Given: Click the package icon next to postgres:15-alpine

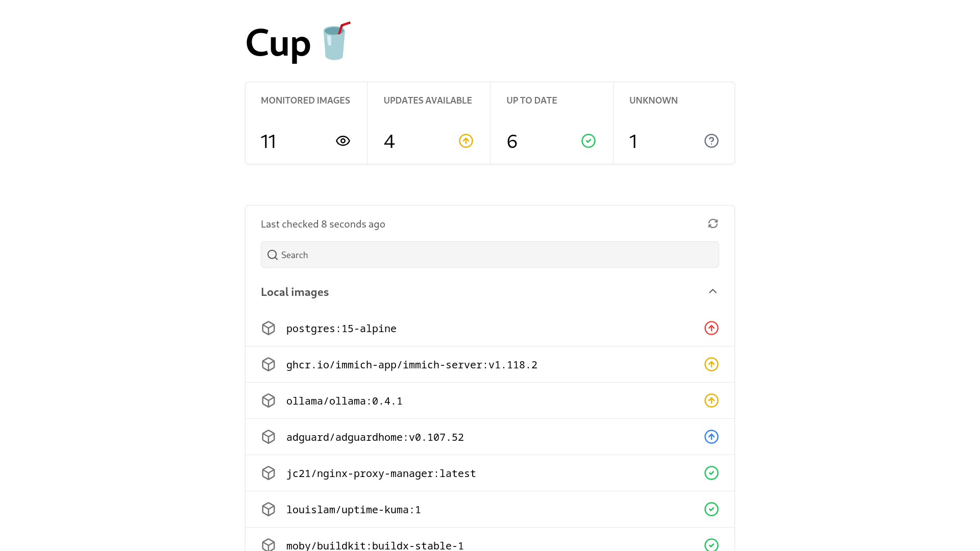Looking at the screenshot, I should [268, 328].
